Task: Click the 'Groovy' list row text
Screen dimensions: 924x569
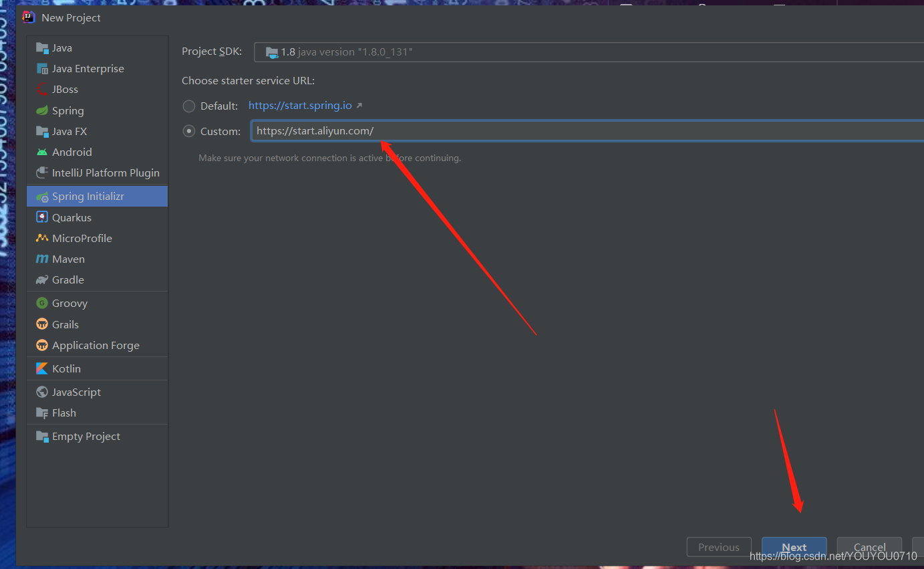Action: (70, 304)
